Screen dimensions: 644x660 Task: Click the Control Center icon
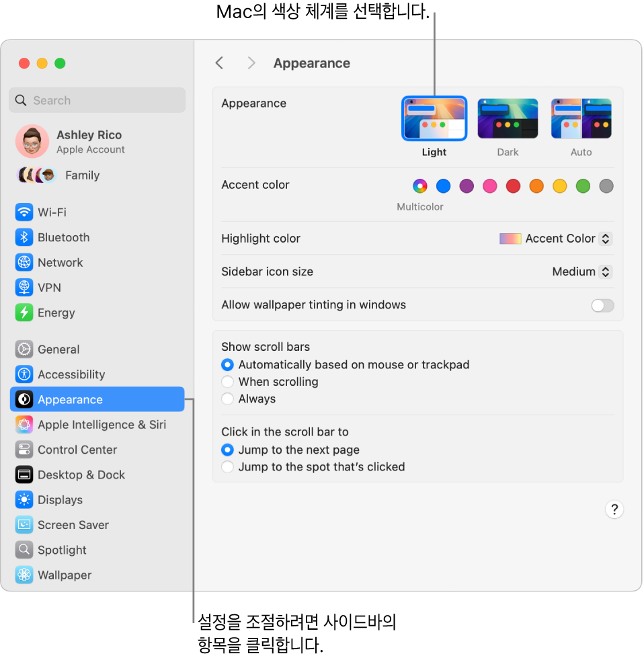[24, 450]
